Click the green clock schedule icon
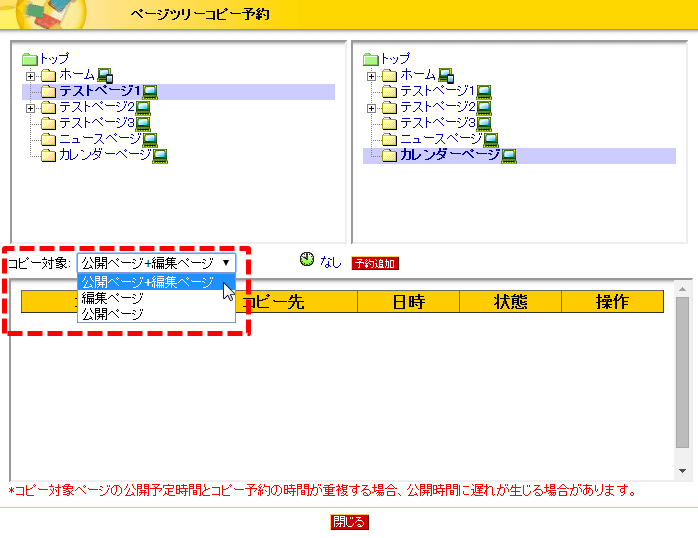Screen dimensions: 698x538 click(x=307, y=259)
